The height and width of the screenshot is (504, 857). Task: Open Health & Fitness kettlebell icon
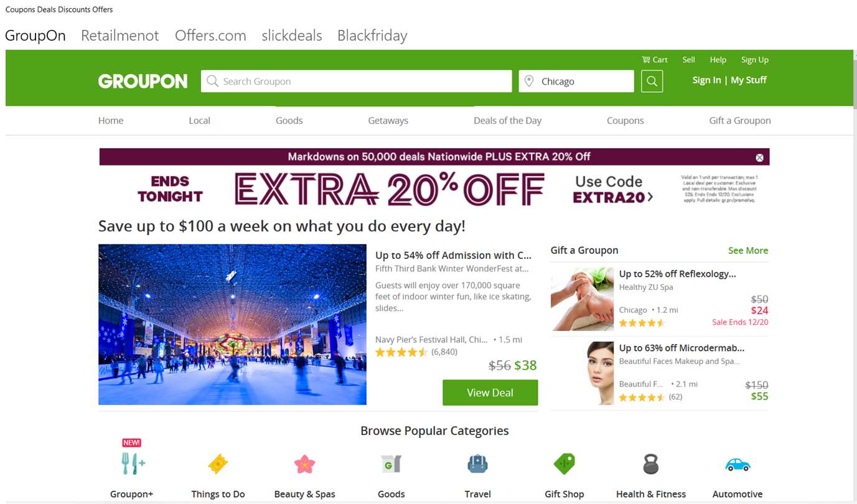point(651,464)
